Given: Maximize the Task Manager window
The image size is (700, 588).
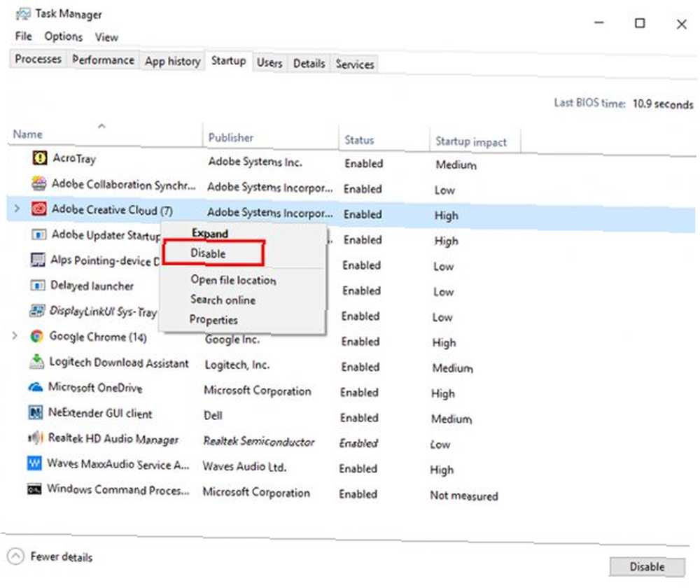Looking at the screenshot, I should click(x=640, y=23).
